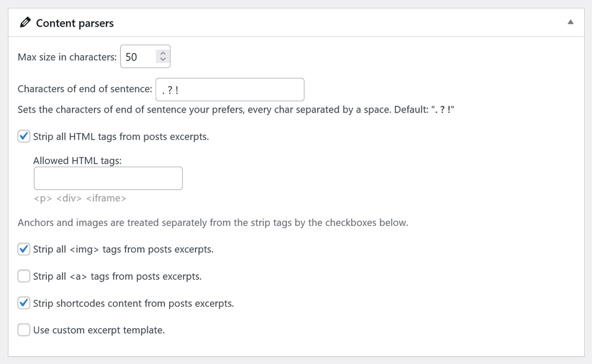Enable the custom excerpt template option
The width and height of the screenshot is (592, 364).
(24, 329)
